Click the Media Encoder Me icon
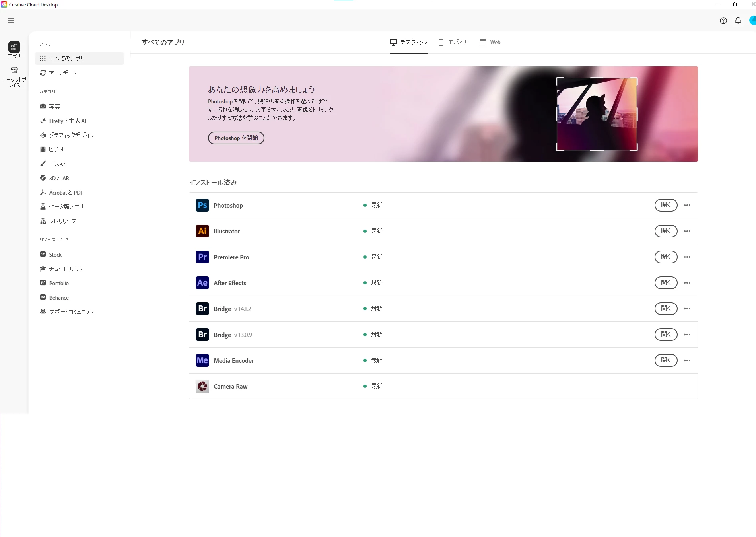This screenshot has width=756, height=537. tap(202, 360)
